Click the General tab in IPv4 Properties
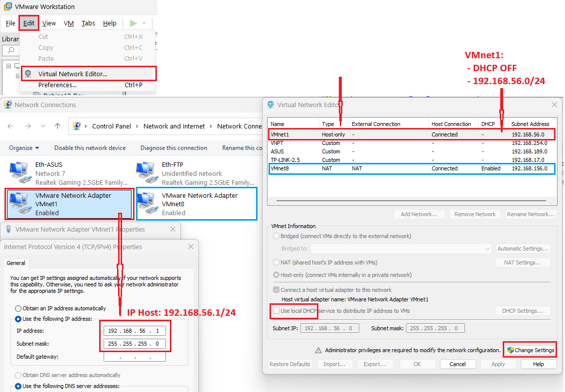565x392 pixels. (16, 263)
